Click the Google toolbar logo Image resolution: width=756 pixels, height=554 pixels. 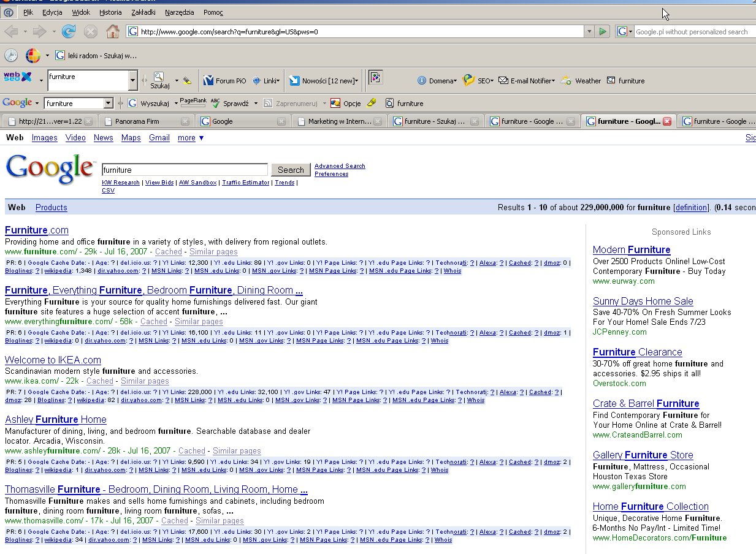(17, 103)
